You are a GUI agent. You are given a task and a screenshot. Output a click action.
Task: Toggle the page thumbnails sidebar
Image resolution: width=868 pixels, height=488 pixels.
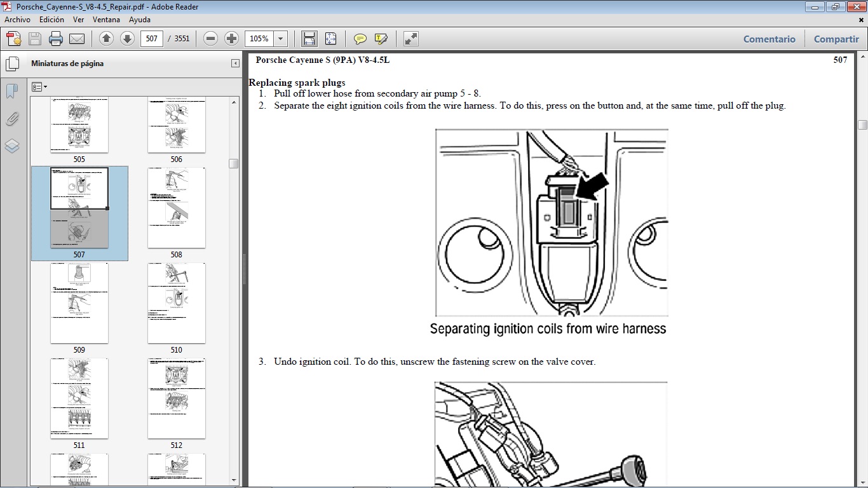[x=13, y=63]
